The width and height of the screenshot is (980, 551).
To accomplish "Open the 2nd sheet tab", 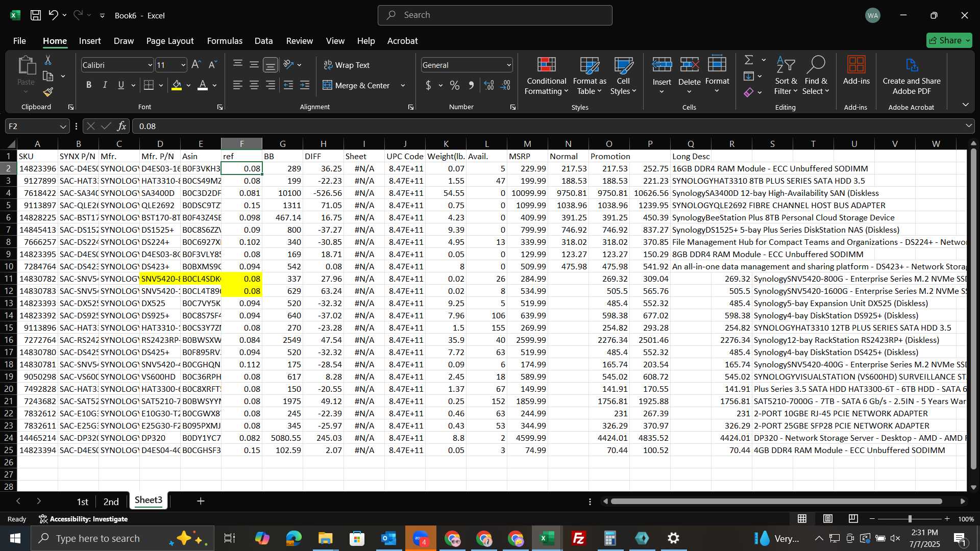I will (x=111, y=502).
